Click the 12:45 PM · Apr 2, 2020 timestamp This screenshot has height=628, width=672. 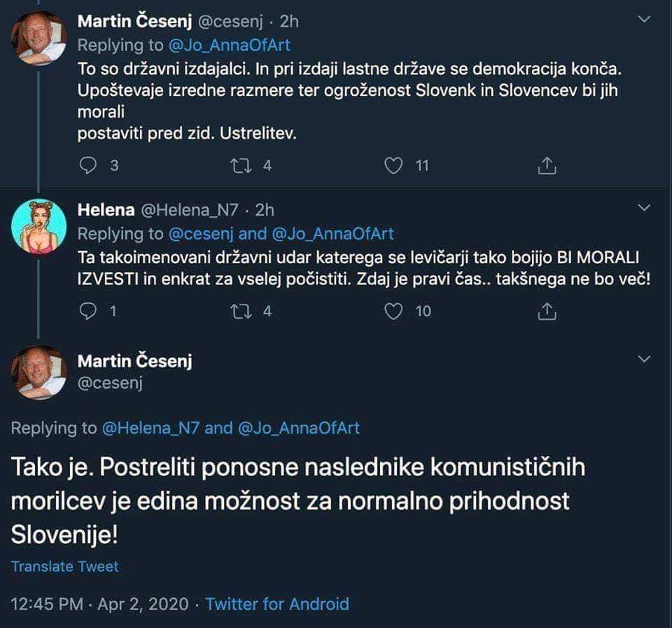click(99, 603)
